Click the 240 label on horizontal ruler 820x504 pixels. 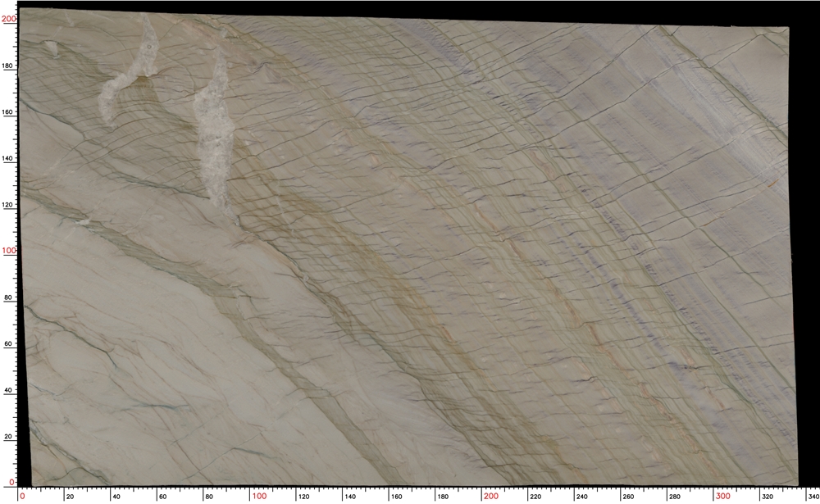581,497
